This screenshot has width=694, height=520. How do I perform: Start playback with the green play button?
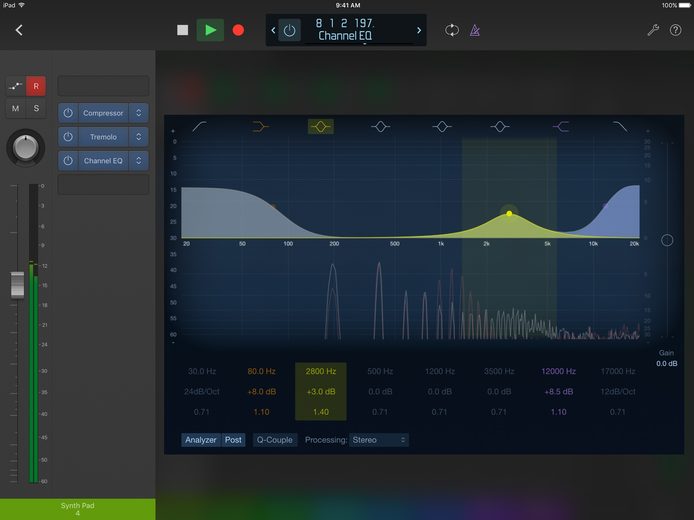coord(210,30)
